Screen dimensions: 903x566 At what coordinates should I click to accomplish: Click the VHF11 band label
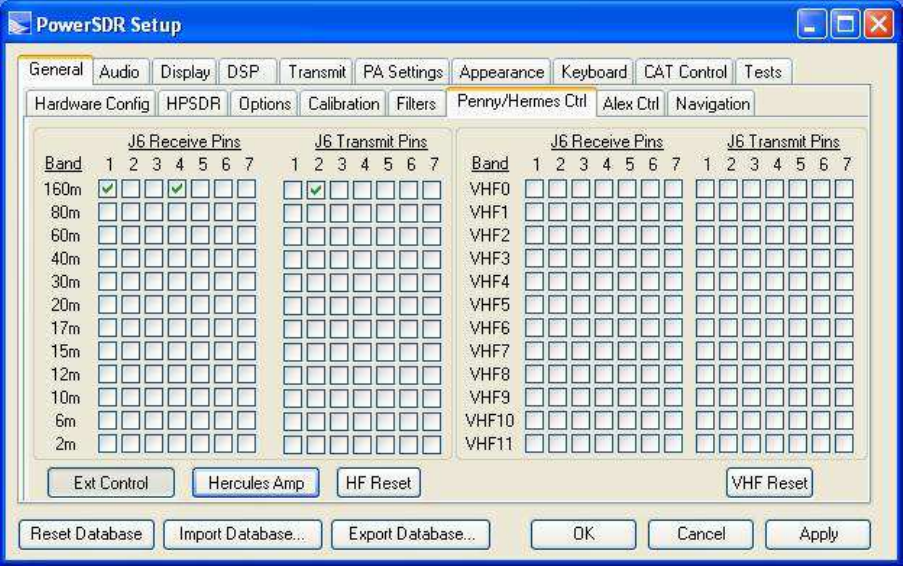click(x=490, y=444)
